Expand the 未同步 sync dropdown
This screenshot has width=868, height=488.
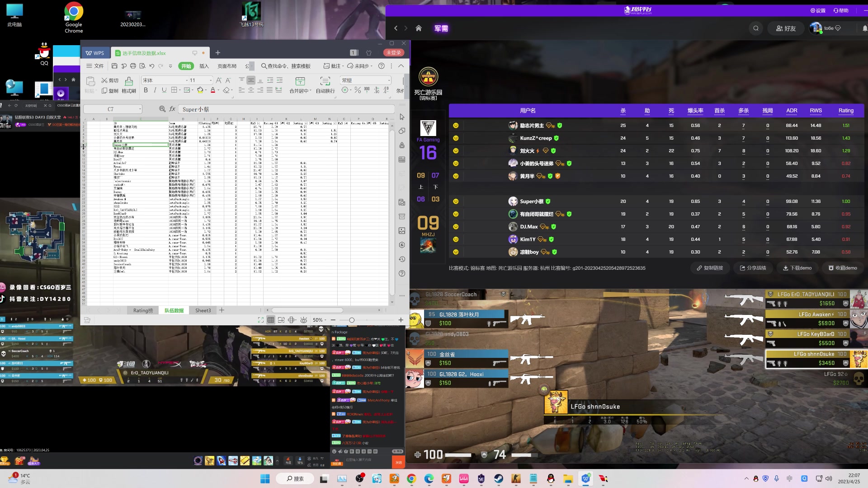click(x=372, y=66)
